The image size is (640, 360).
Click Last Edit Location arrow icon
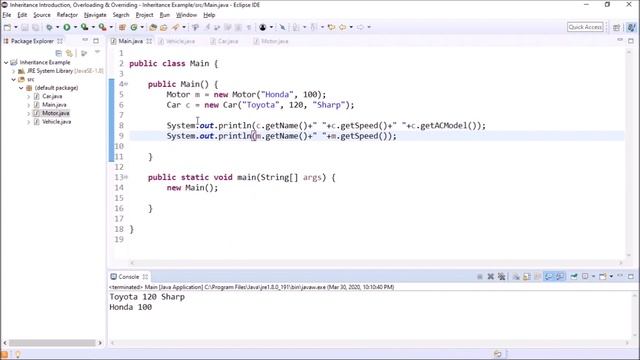point(331,27)
